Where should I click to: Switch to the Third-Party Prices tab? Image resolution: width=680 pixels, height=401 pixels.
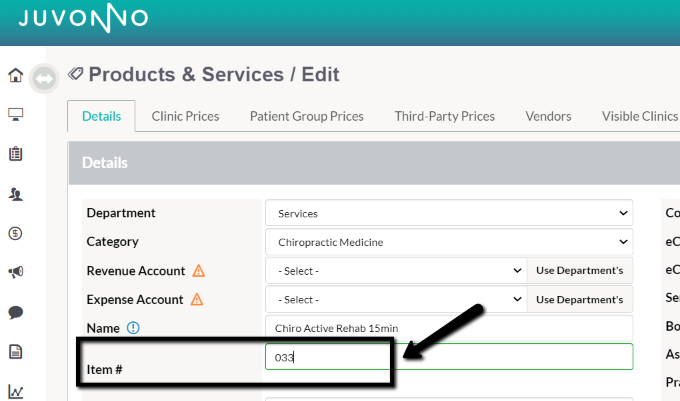445,116
